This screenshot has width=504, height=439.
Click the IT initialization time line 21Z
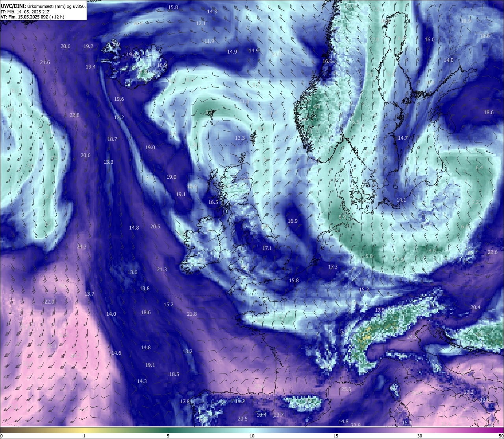point(25,12)
